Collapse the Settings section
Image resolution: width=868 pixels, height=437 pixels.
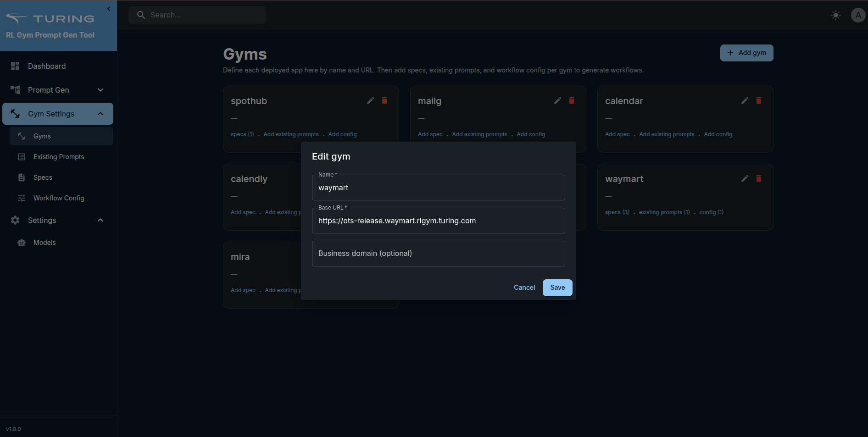[x=100, y=220]
